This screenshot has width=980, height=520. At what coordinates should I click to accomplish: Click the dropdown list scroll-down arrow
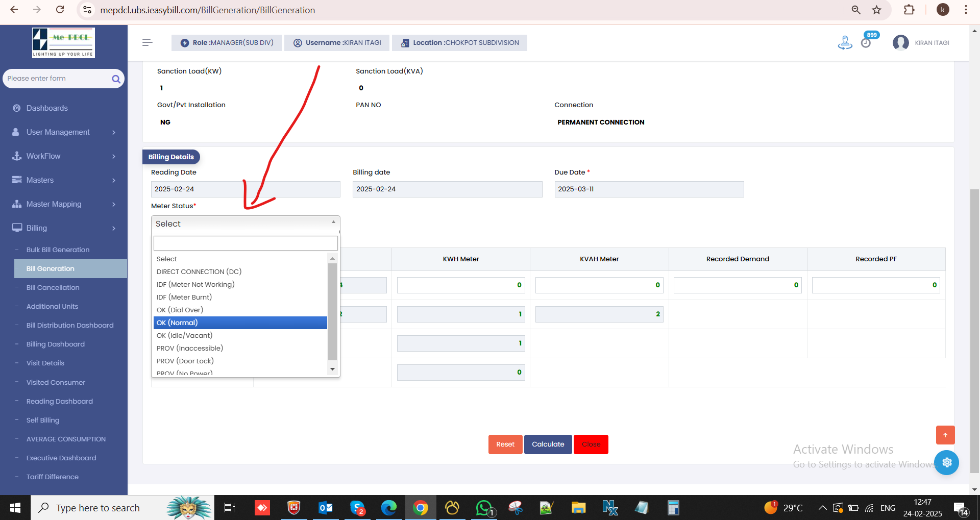[332, 369]
